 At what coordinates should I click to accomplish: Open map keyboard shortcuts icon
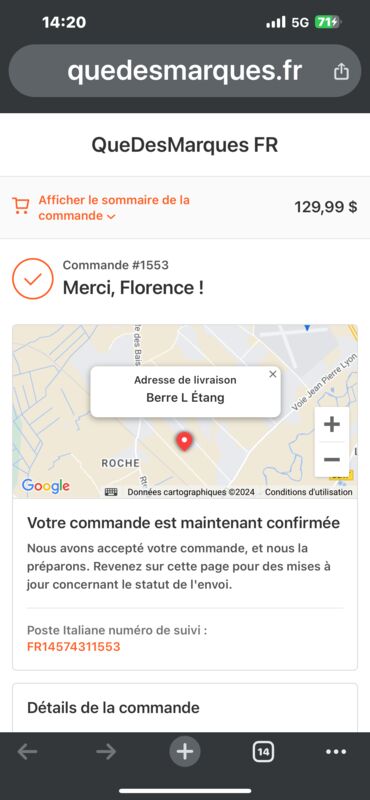pos(111,492)
